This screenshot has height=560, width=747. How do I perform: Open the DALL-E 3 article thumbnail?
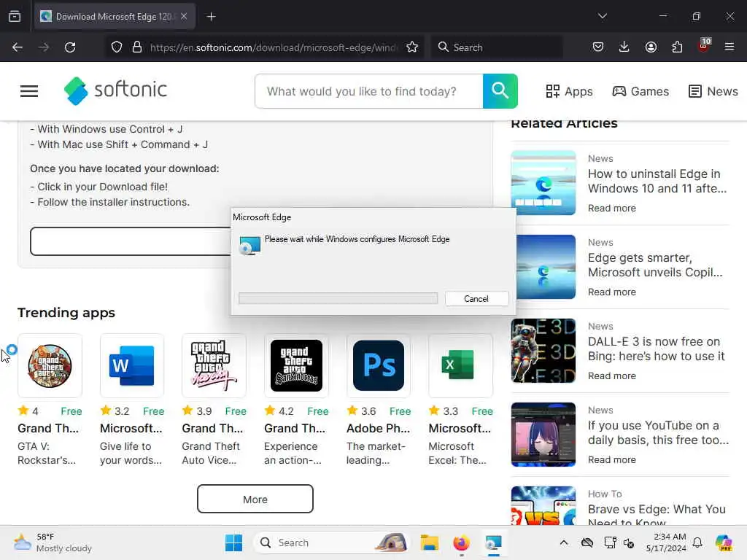click(x=543, y=351)
